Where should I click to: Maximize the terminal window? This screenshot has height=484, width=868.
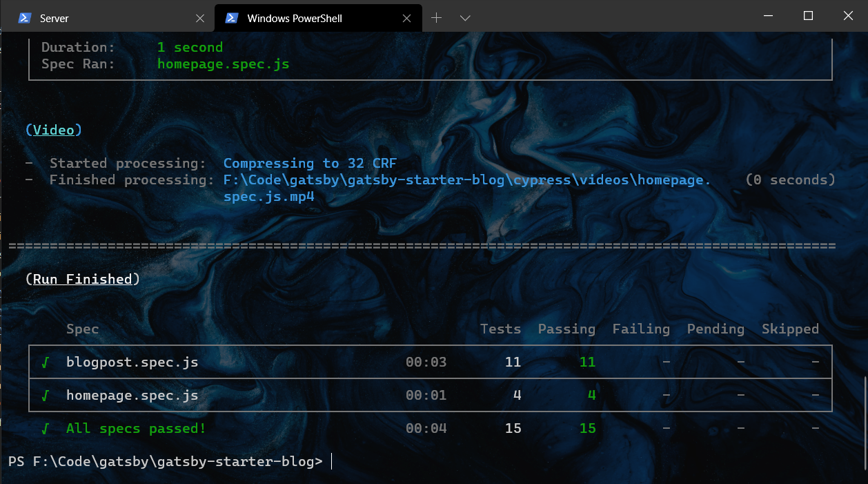808,16
